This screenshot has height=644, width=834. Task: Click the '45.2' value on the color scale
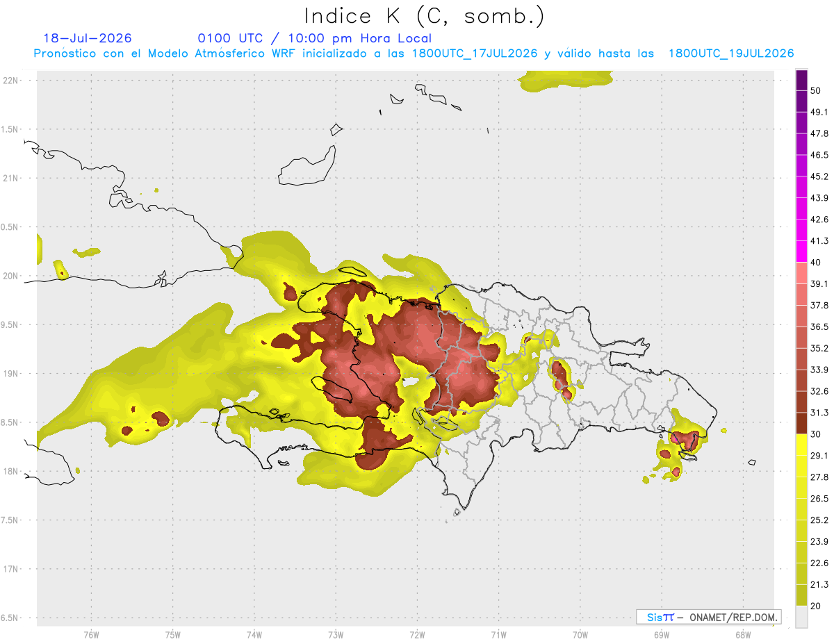(x=819, y=176)
